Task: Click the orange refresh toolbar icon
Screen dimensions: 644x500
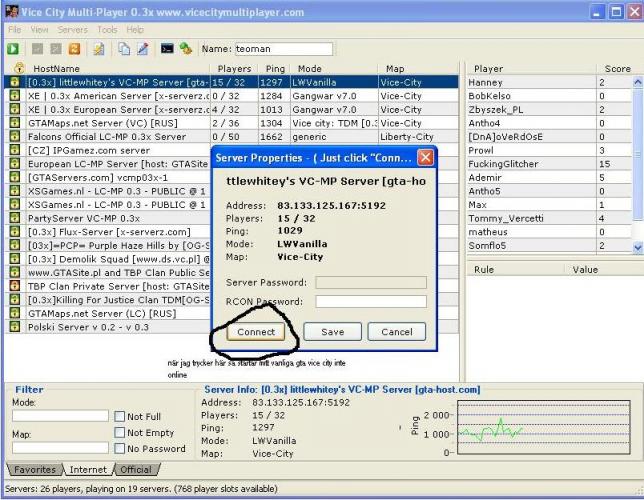Action: (x=74, y=49)
